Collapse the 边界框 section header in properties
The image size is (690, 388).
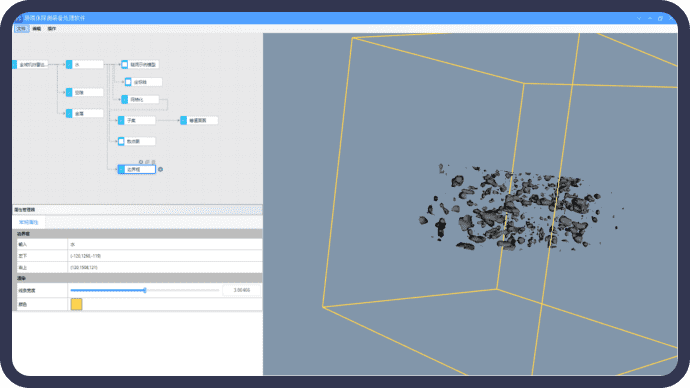tap(138, 234)
